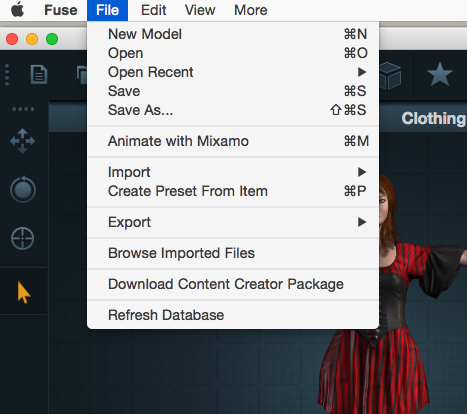Click the yellow minimize window button
Image resolution: width=467 pixels, height=414 pixels.
[x=32, y=39]
